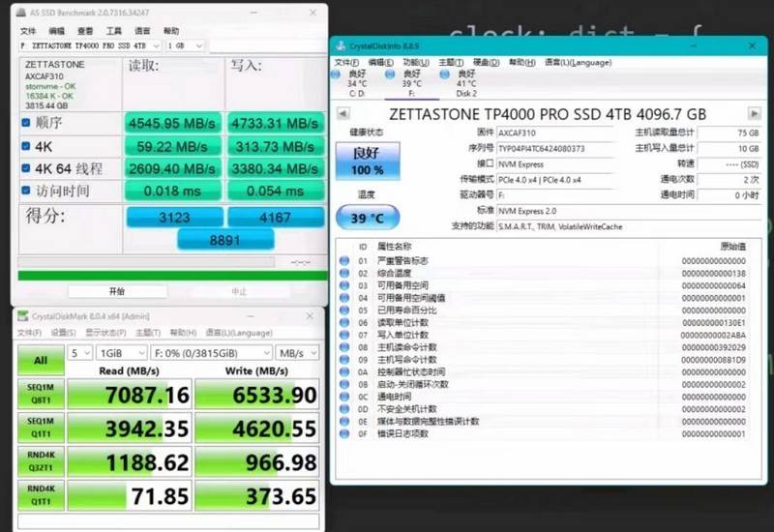Click the 7087.16 sequential read result
This screenshot has height=532, width=774.
click(x=130, y=394)
